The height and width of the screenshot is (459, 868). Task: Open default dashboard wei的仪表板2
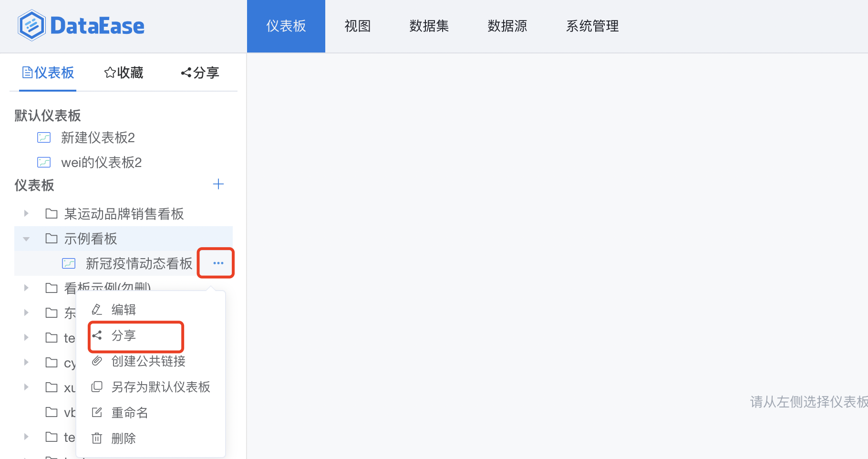pos(101,163)
